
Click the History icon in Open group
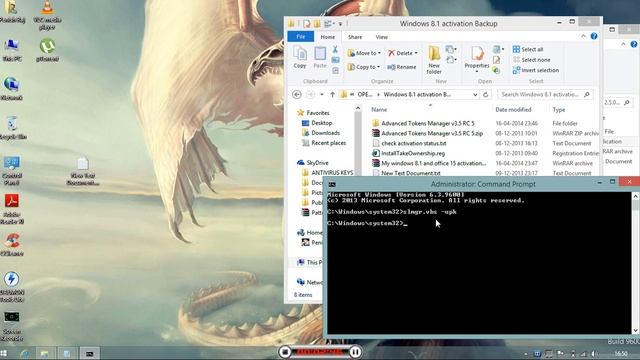[x=496, y=70]
